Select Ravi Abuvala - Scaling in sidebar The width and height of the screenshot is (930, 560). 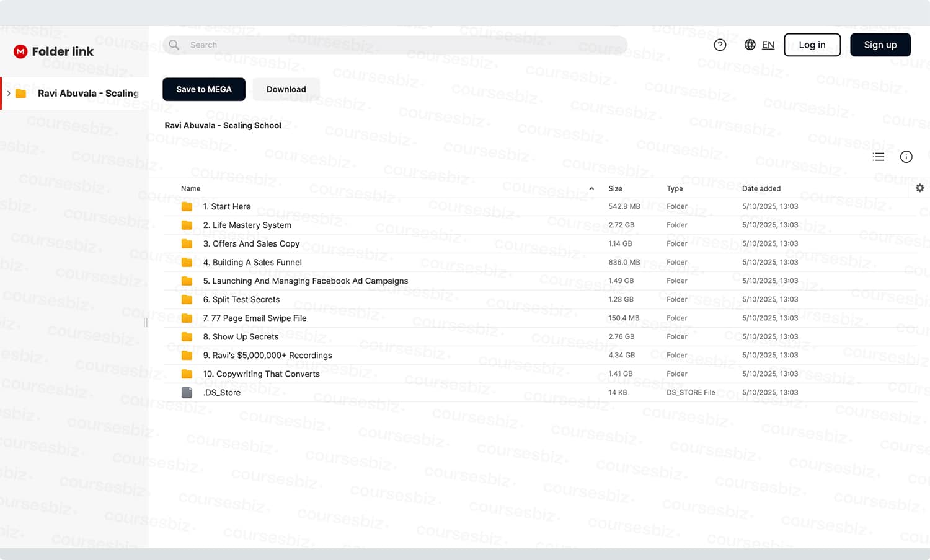pyautogui.click(x=88, y=94)
